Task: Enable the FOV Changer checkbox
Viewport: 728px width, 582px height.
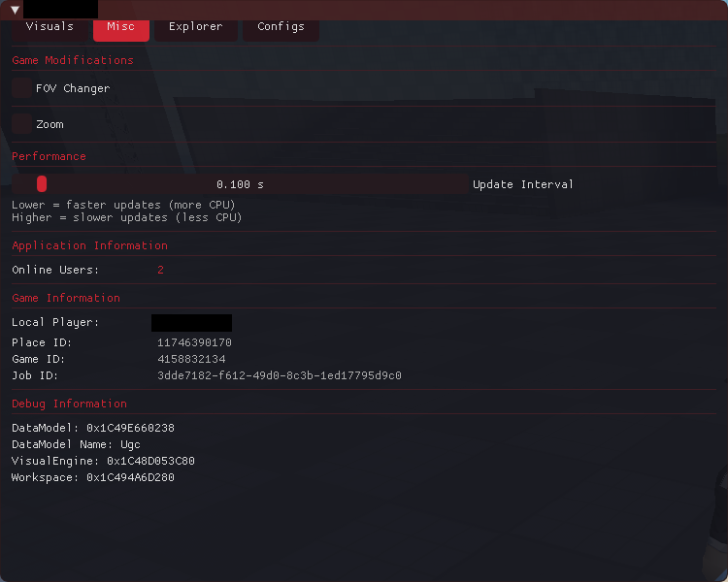Action: (x=21, y=88)
